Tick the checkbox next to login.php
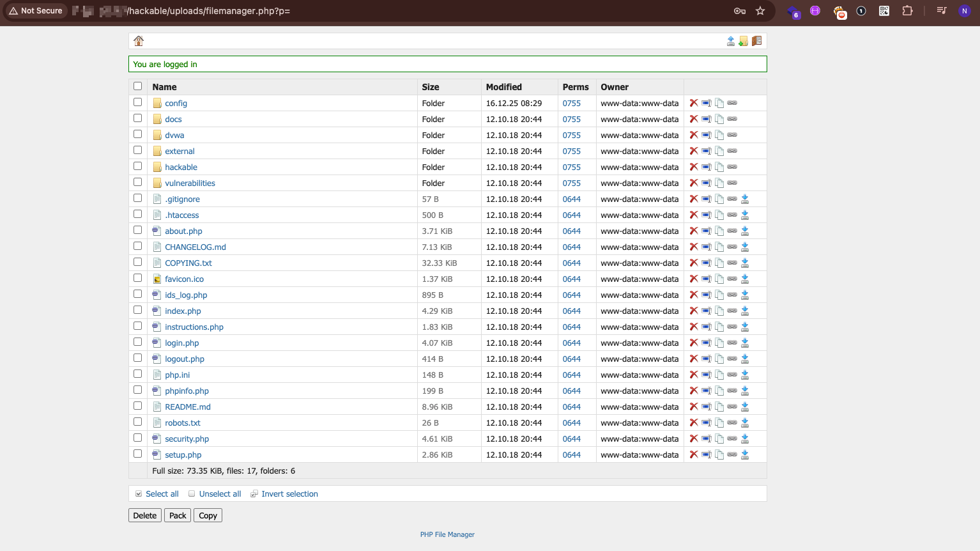 pyautogui.click(x=137, y=342)
